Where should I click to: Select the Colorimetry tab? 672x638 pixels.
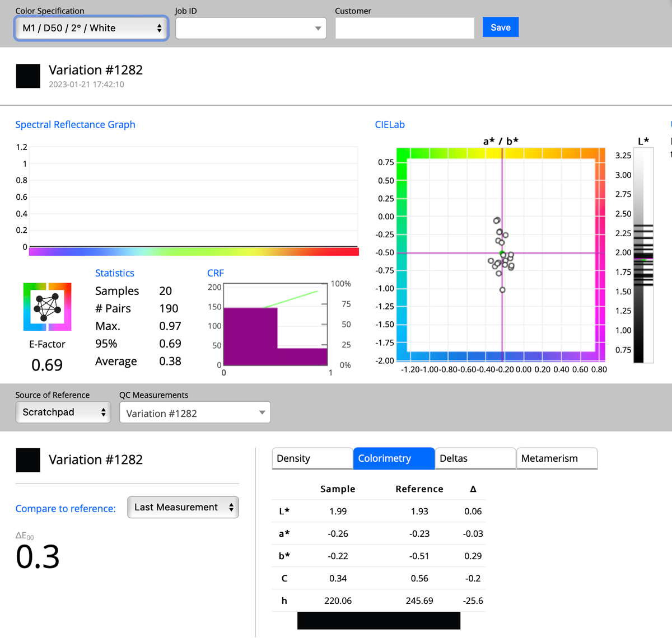(x=394, y=458)
